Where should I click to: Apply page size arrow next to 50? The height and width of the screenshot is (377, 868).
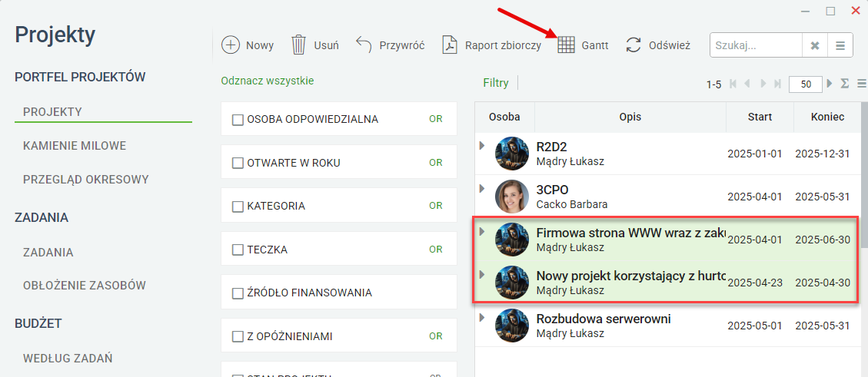click(x=830, y=84)
